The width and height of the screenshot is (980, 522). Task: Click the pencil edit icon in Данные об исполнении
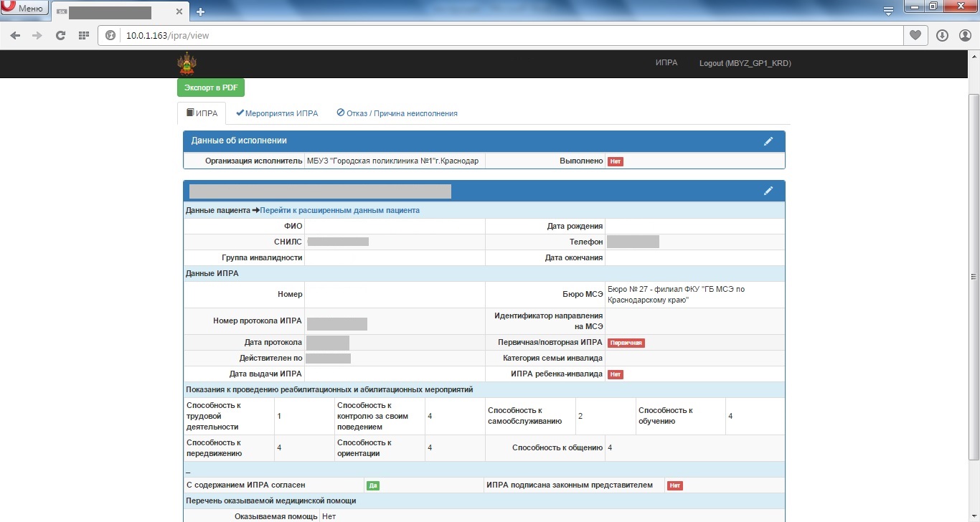[x=768, y=141]
